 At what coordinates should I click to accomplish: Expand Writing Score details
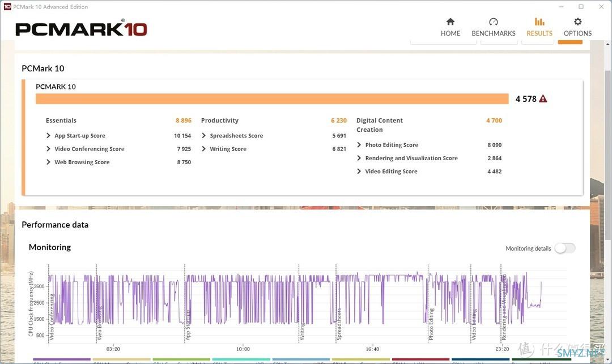pyautogui.click(x=204, y=149)
